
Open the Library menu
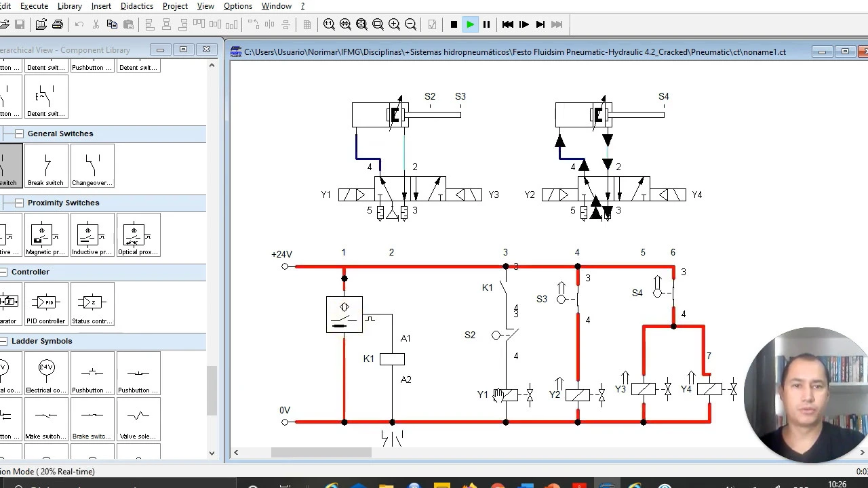pyautogui.click(x=69, y=6)
